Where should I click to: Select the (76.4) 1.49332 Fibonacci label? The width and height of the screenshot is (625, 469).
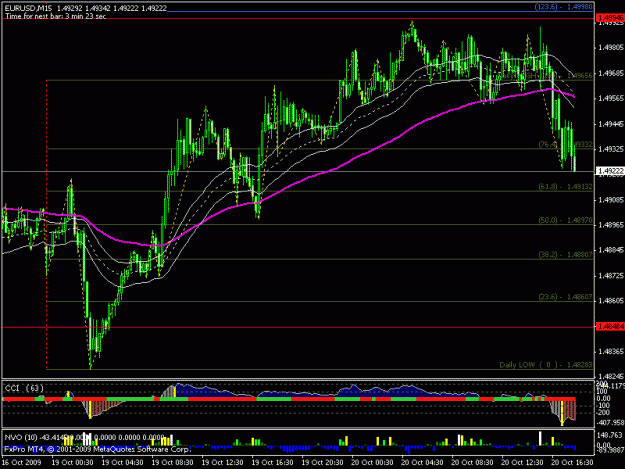565,144
